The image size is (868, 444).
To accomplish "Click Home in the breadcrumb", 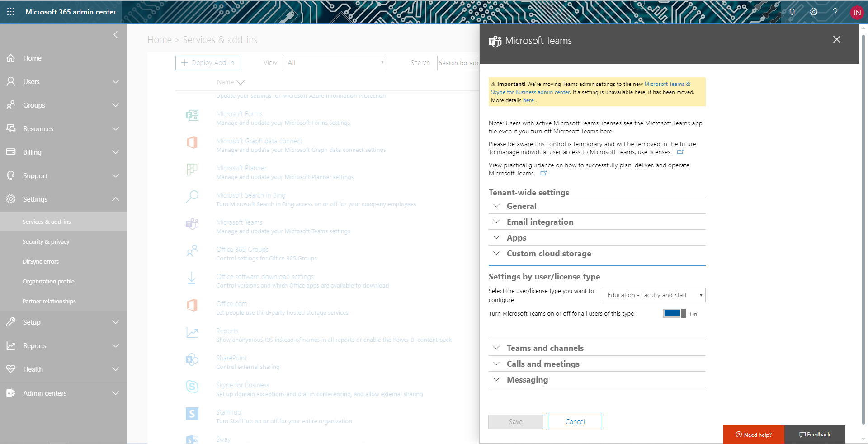I will pyautogui.click(x=160, y=40).
